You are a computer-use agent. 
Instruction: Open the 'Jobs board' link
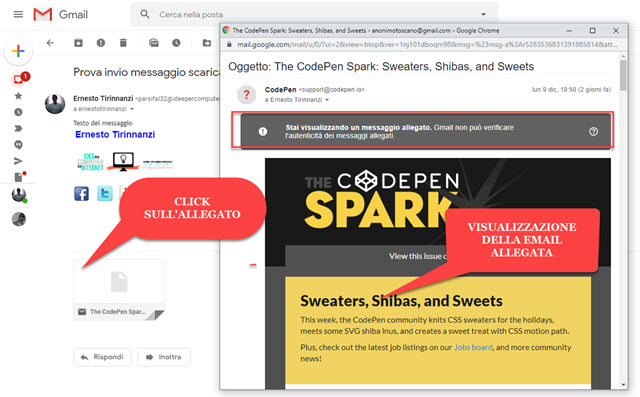pyautogui.click(x=473, y=348)
